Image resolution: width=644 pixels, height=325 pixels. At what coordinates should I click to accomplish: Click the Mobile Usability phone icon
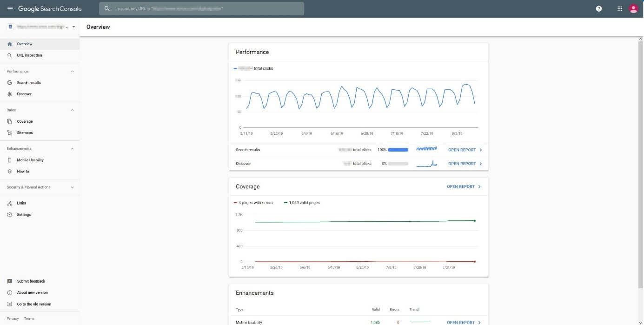(x=10, y=160)
